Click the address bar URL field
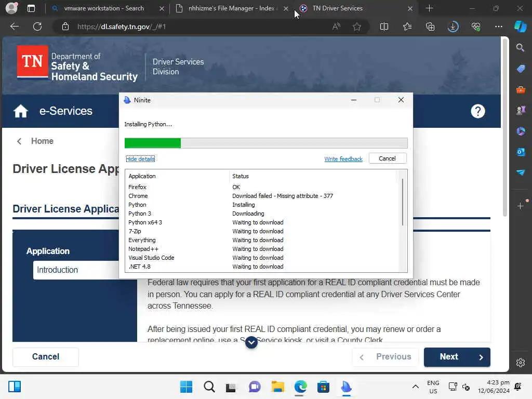532x399 pixels. click(x=200, y=26)
